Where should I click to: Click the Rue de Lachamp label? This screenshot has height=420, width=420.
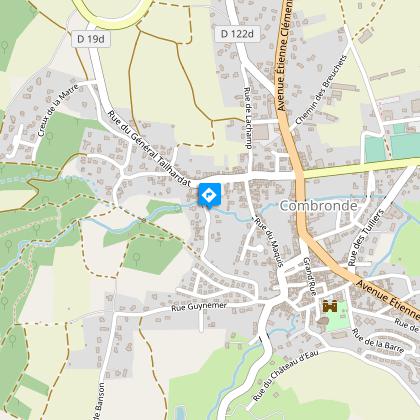coord(248,118)
